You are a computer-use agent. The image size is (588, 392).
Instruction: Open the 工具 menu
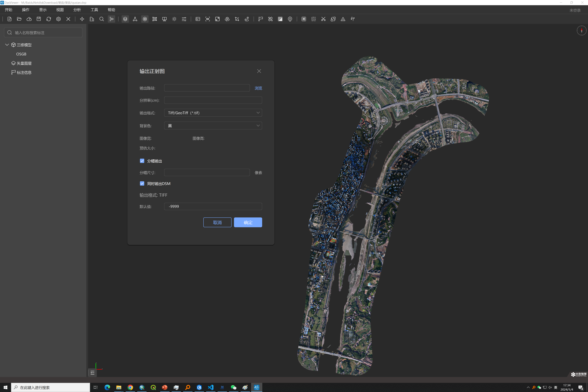point(94,10)
